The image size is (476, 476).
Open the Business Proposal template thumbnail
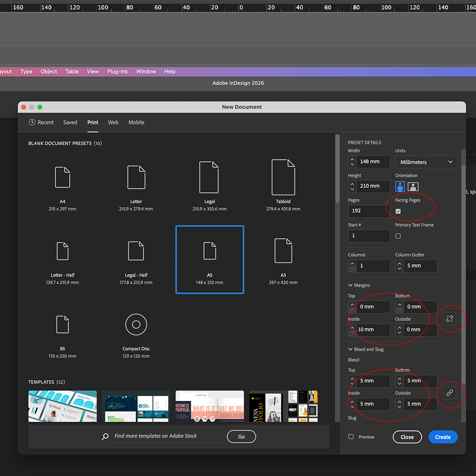pyautogui.click(x=210, y=406)
